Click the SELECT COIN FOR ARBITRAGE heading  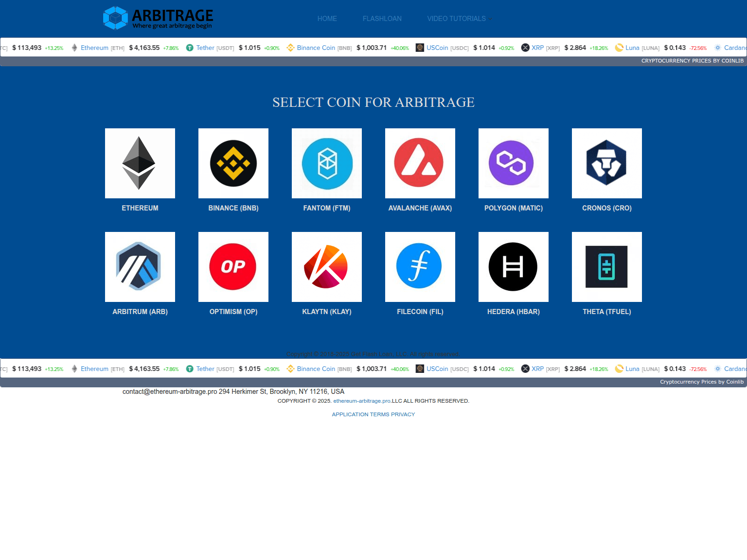373,102
